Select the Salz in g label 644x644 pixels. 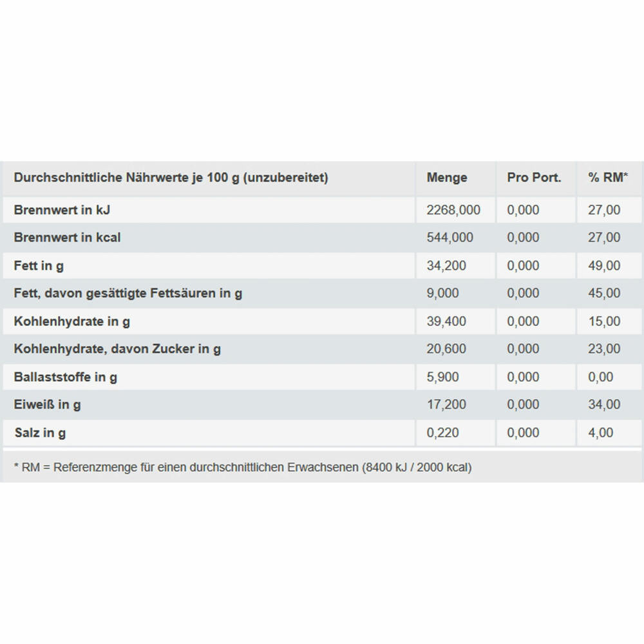[x=40, y=433]
